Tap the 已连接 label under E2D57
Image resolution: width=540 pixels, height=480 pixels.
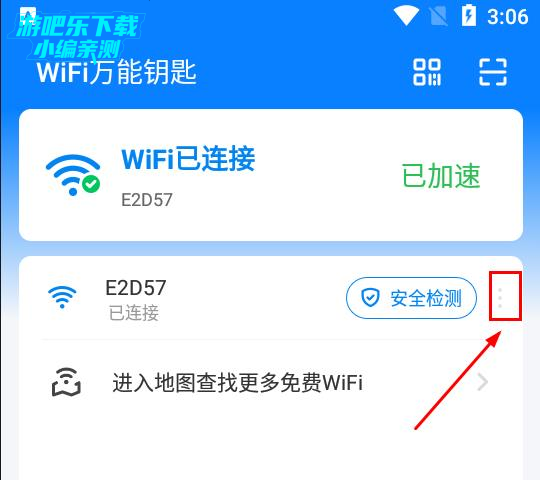pyautogui.click(x=134, y=313)
